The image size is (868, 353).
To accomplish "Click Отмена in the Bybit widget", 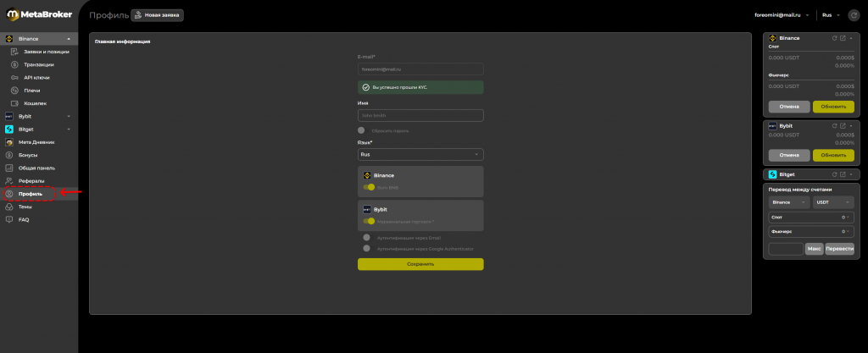I will [x=789, y=155].
